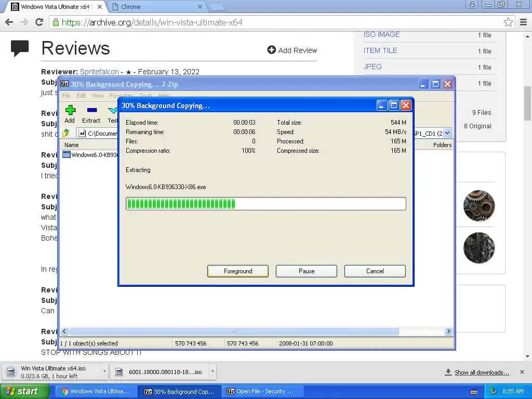Cancel the background copying
532x399 pixels.
click(x=375, y=271)
